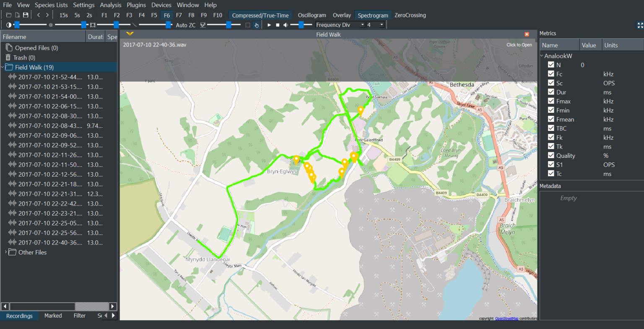The image size is (644, 329).
Task: Open the Species Lists menu
Action: point(51,5)
